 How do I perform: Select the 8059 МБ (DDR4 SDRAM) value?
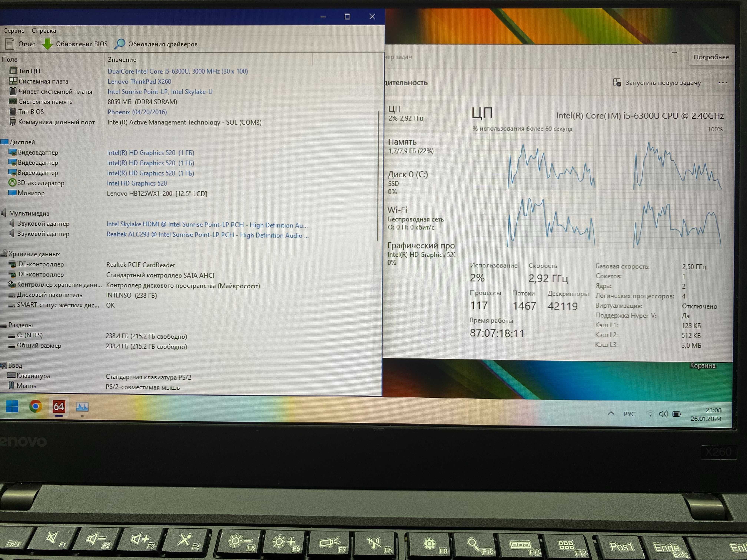tap(142, 102)
